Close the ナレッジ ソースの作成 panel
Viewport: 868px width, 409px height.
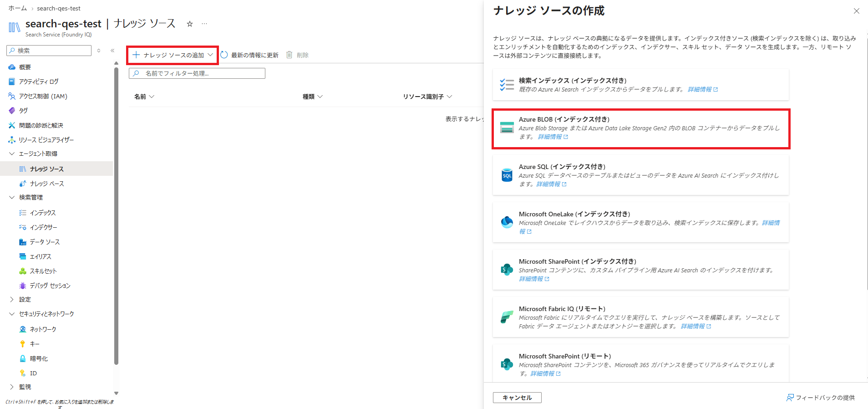click(x=856, y=11)
